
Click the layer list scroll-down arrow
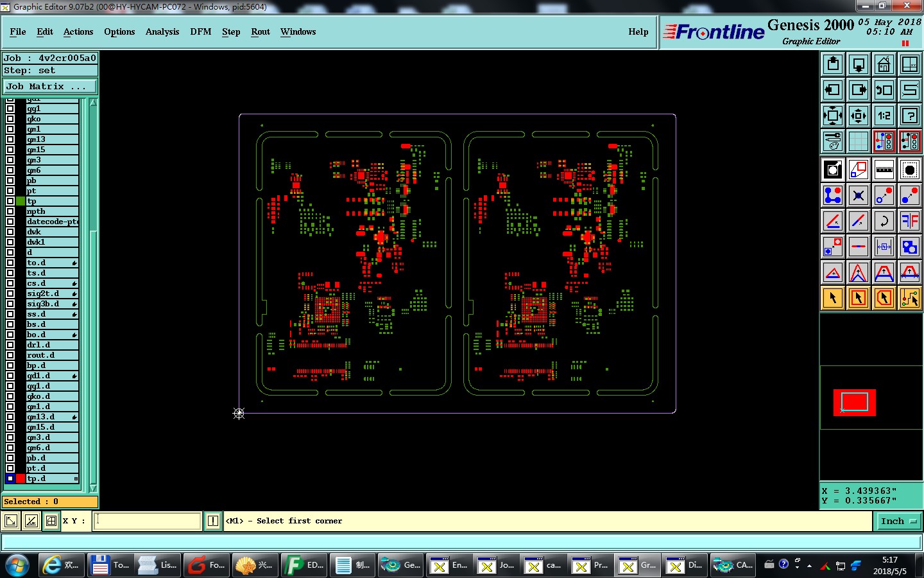click(x=93, y=488)
